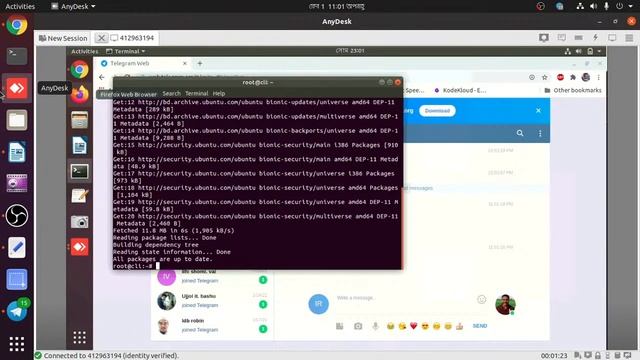Screen dimensions: 640x360
Task: Bookmark page with Chrome star icon
Action: [544, 78]
